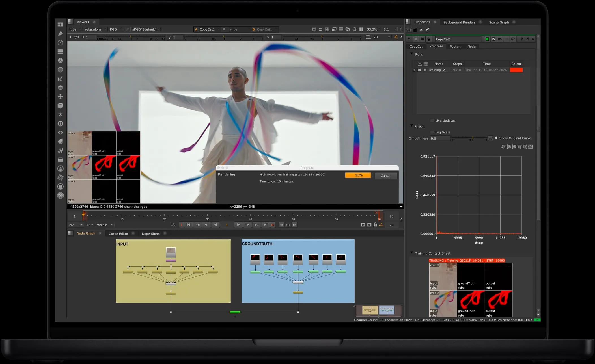Enable the Region of Interest icon in the viewer toolbar
The width and height of the screenshot is (595, 364).
point(354,29)
